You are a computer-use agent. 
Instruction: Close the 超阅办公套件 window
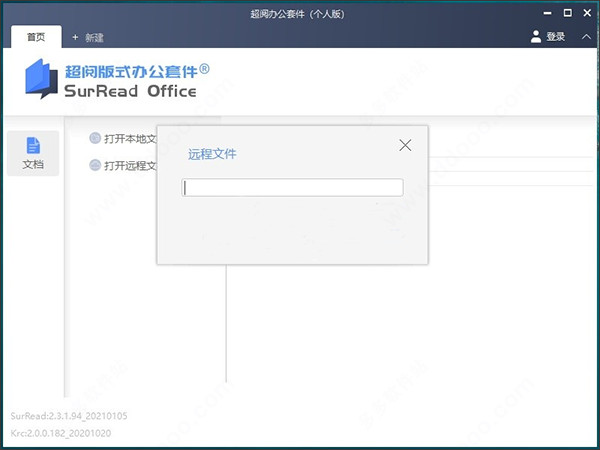click(x=587, y=13)
